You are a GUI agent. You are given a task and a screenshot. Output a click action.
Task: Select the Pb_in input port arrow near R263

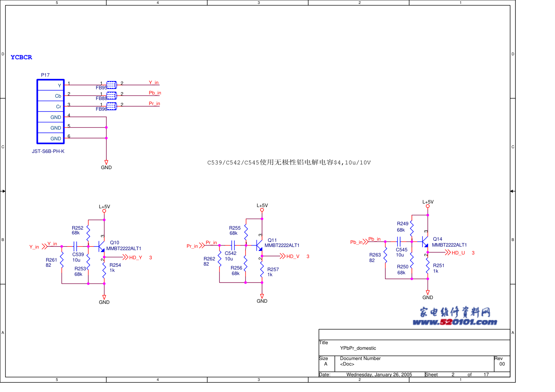tap(366, 242)
